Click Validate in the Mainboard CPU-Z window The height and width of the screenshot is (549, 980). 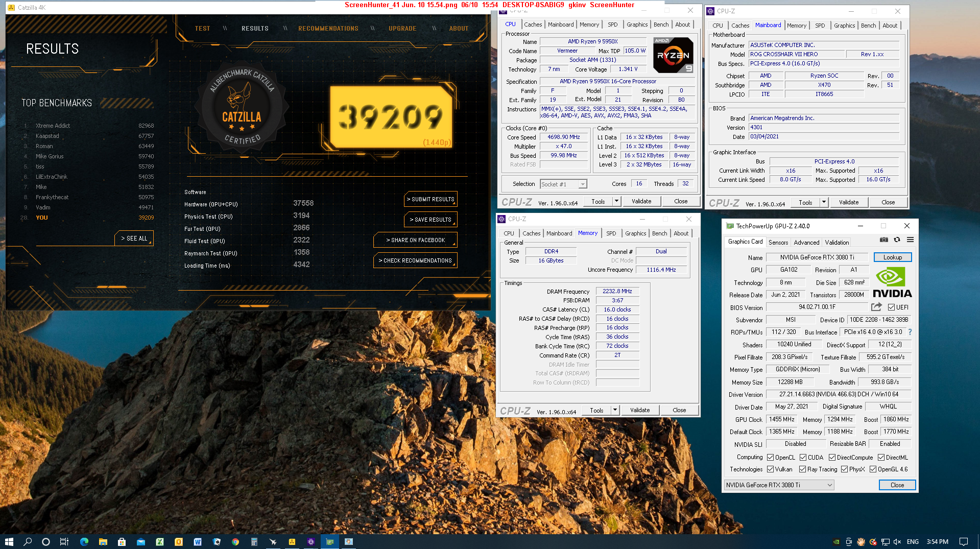pyautogui.click(x=848, y=202)
